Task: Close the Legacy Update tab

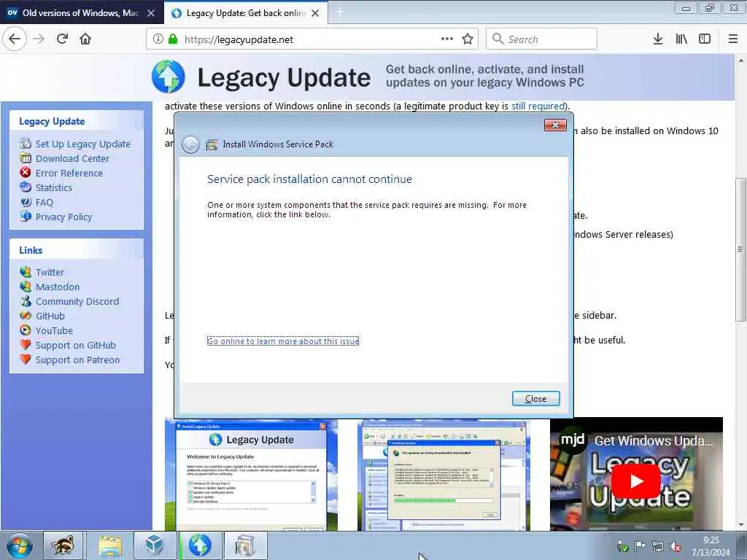Action: [315, 13]
